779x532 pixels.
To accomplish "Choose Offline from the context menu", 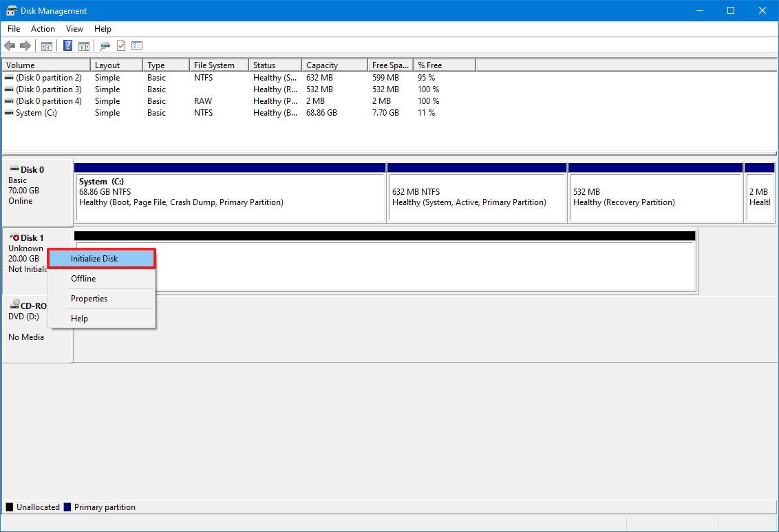I will click(83, 279).
